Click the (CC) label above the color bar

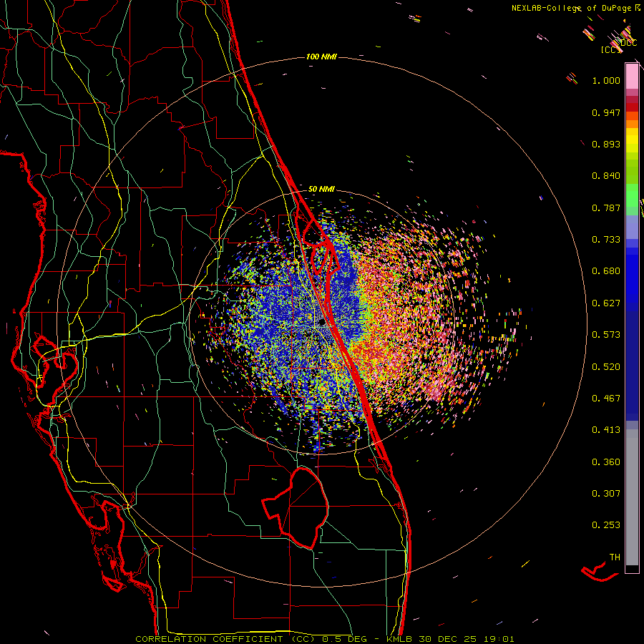(x=610, y=49)
